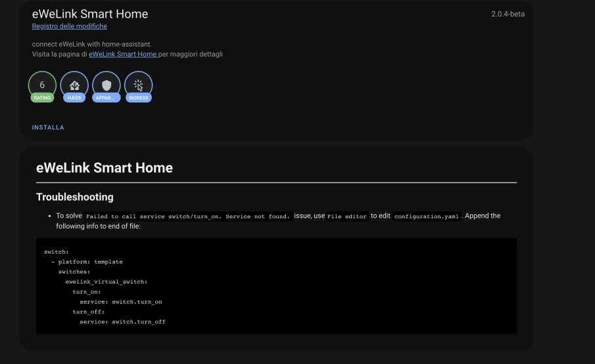Click the eWeLink Smart Home add-on title
The width and height of the screenshot is (595, 364).
(90, 14)
